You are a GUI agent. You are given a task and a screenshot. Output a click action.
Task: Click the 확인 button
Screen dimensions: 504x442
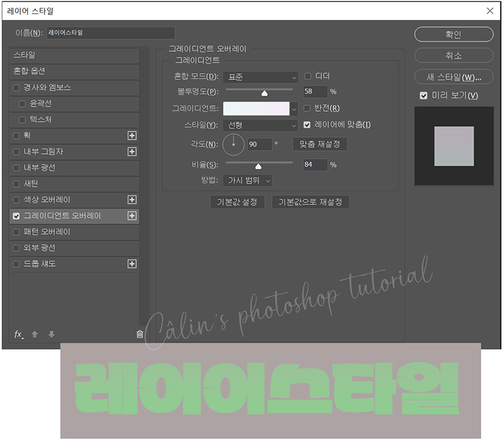tap(454, 35)
